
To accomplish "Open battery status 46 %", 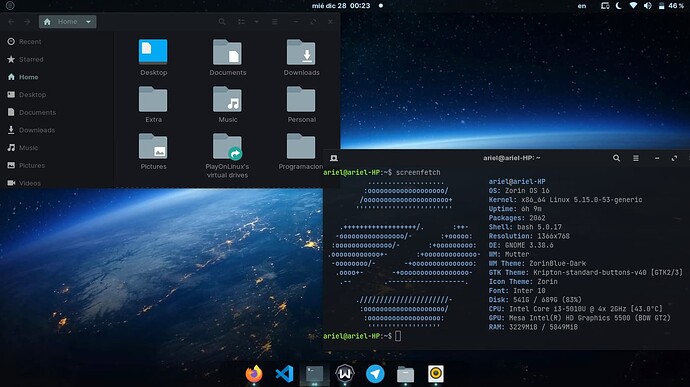I will point(671,6).
